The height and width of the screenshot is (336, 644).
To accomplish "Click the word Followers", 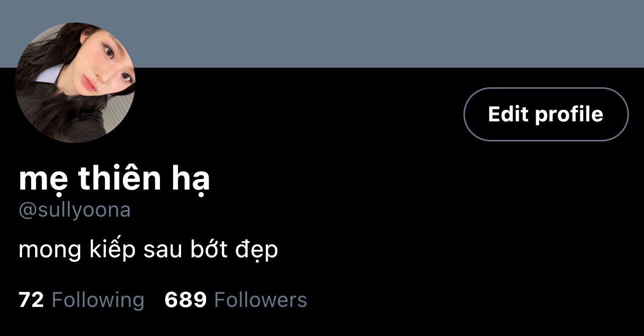I will pyautogui.click(x=261, y=300).
